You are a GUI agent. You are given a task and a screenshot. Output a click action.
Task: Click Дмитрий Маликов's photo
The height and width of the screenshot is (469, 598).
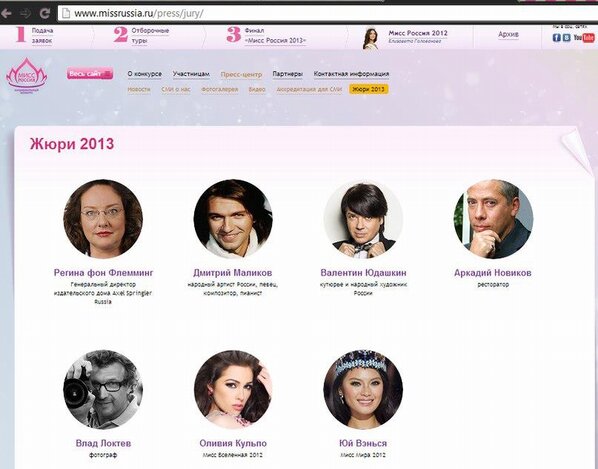[233, 219]
